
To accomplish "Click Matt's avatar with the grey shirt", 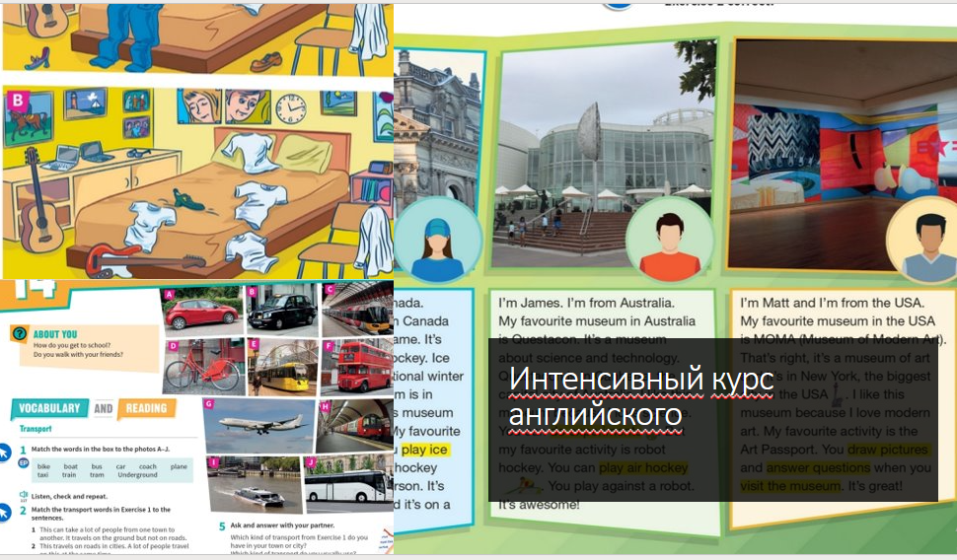I will [924, 241].
